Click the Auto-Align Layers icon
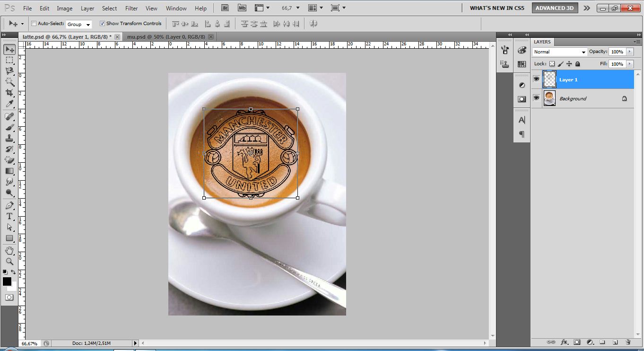Viewport: 644px width, 351px height. [313, 24]
